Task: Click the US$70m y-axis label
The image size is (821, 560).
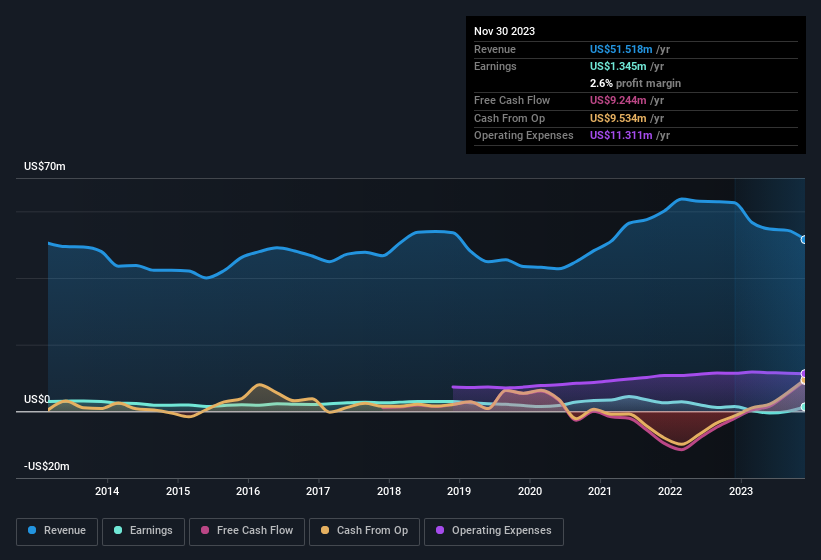Action: tap(45, 166)
